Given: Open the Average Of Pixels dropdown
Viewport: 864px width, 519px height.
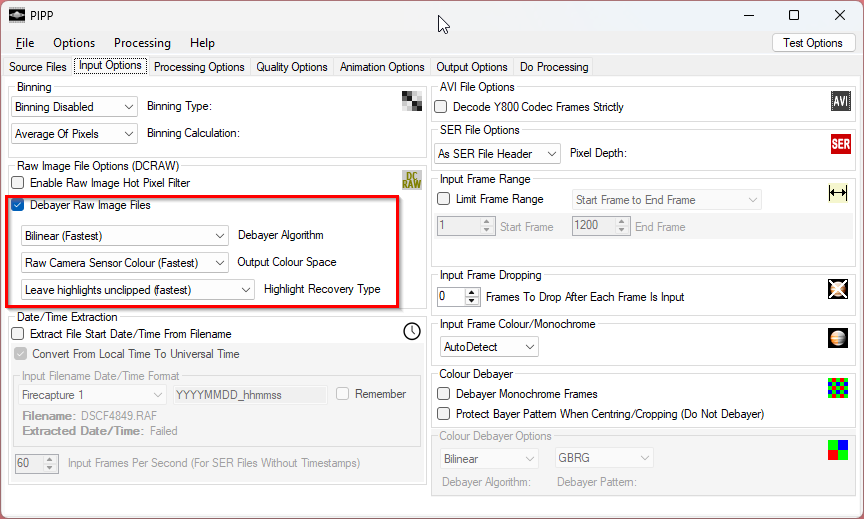Looking at the screenshot, I should click(74, 134).
